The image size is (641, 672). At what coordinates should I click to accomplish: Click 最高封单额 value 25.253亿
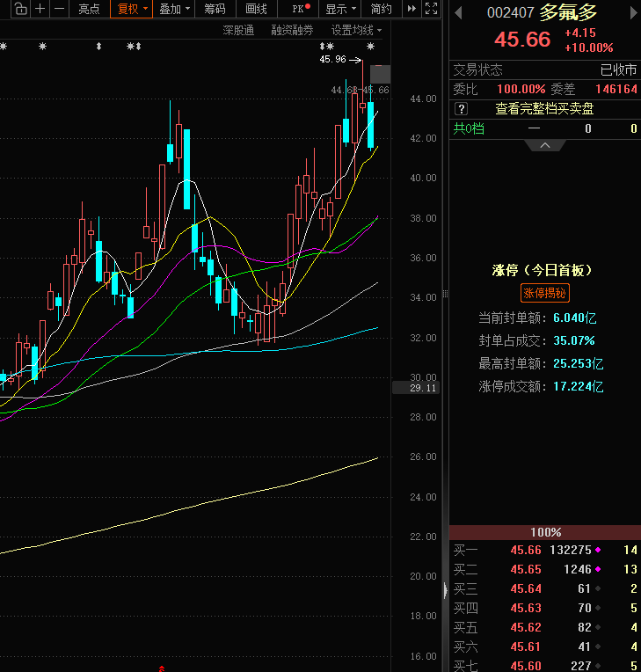(579, 364)
